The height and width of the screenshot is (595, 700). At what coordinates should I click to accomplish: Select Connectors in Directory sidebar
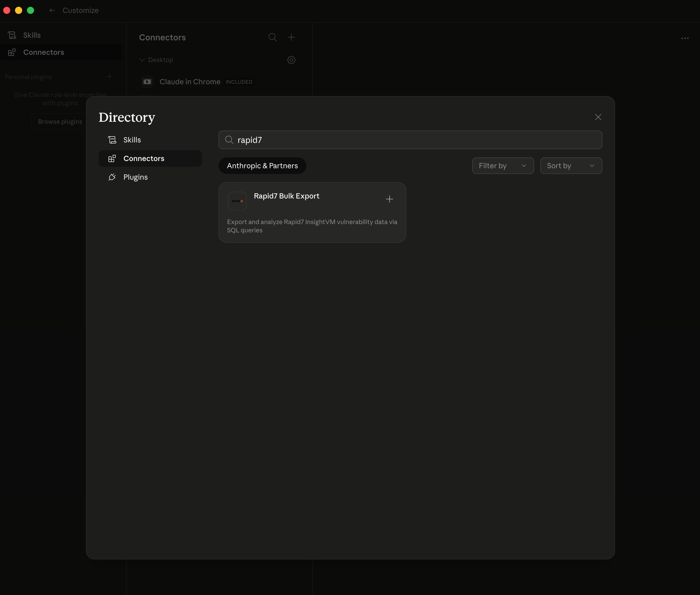click(x=150, y=158)
